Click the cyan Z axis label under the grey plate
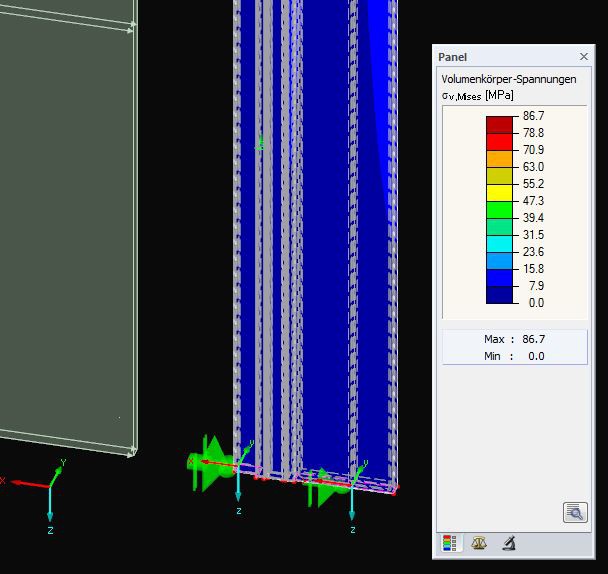The height and width of the screenshot is (574, 608). point(50,531)
